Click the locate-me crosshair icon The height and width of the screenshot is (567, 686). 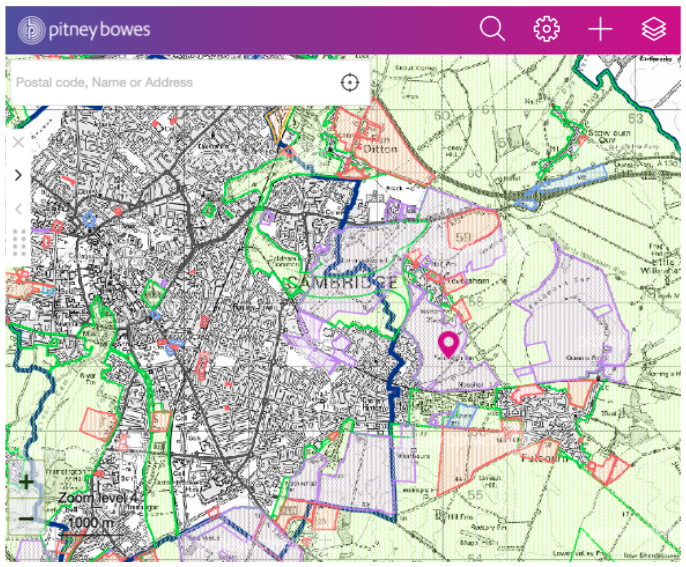[x=349, y=82]
